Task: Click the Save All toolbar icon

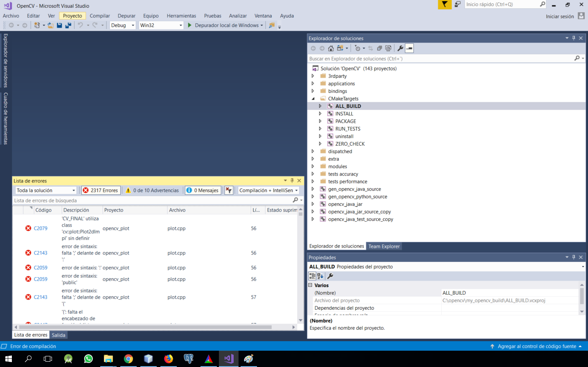Action: [x=68, y=25]
